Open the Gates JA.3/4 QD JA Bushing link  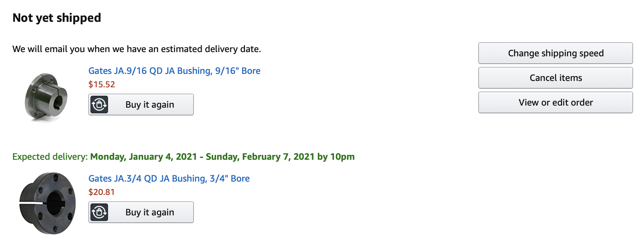click(169, 178)
